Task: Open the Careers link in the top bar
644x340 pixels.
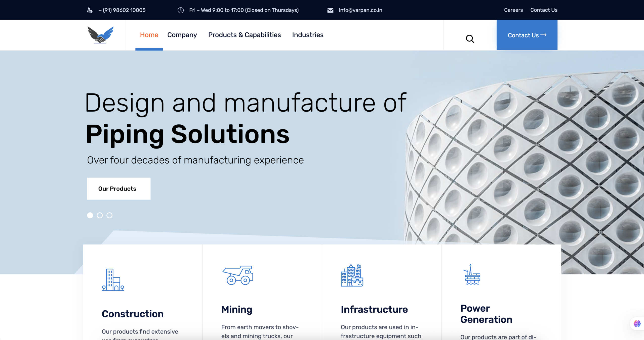Action: [x=513, y=10]
